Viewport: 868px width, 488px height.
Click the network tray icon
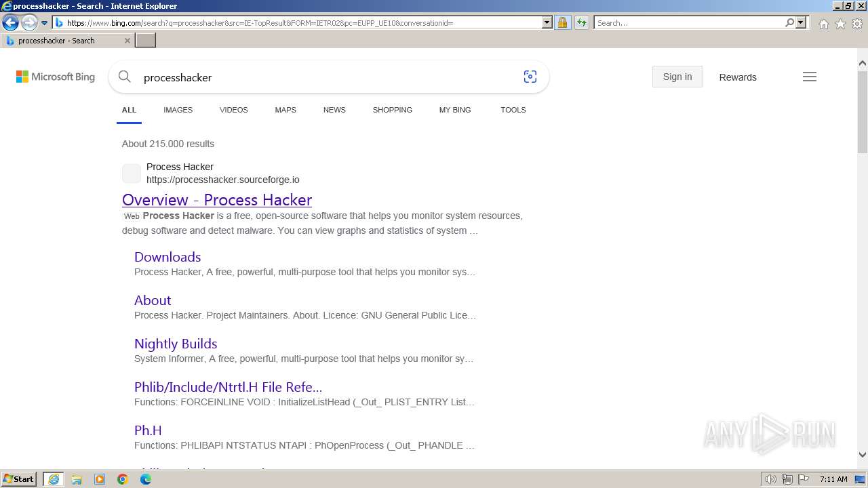[x=787, y=479]
